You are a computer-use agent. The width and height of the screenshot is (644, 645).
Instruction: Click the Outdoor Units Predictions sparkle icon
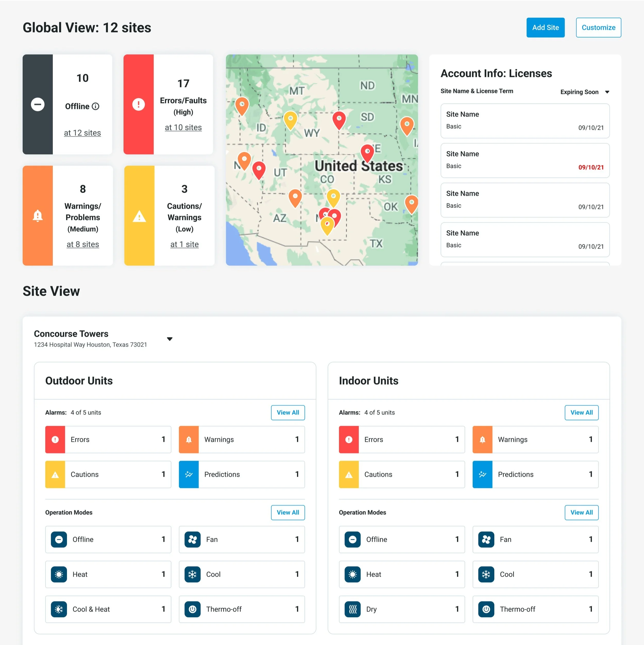pos(189,474)
